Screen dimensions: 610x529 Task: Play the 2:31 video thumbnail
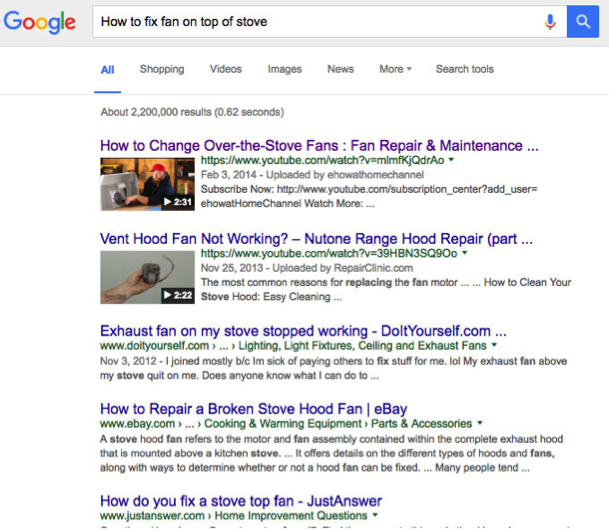coord(147,184)
